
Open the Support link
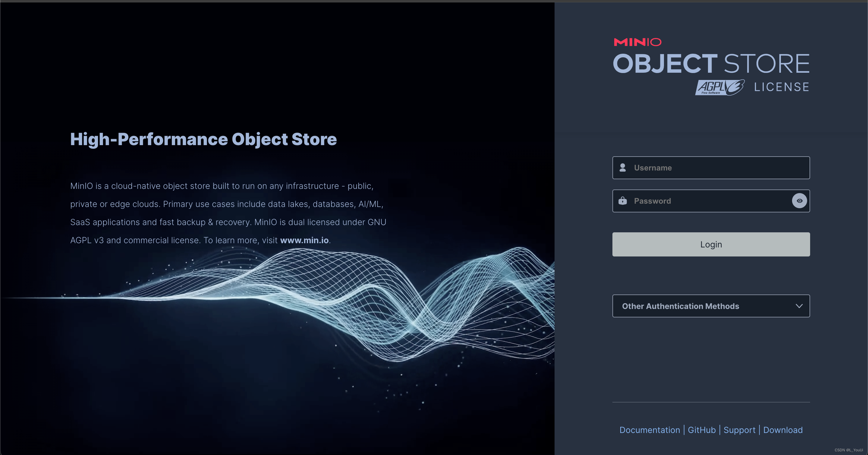(x=739, y=430)
